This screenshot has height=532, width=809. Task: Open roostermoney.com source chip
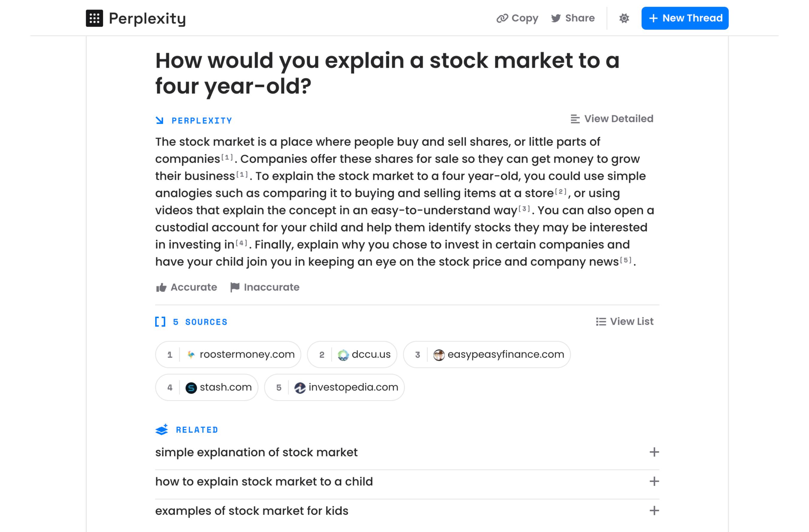point(228,354)
